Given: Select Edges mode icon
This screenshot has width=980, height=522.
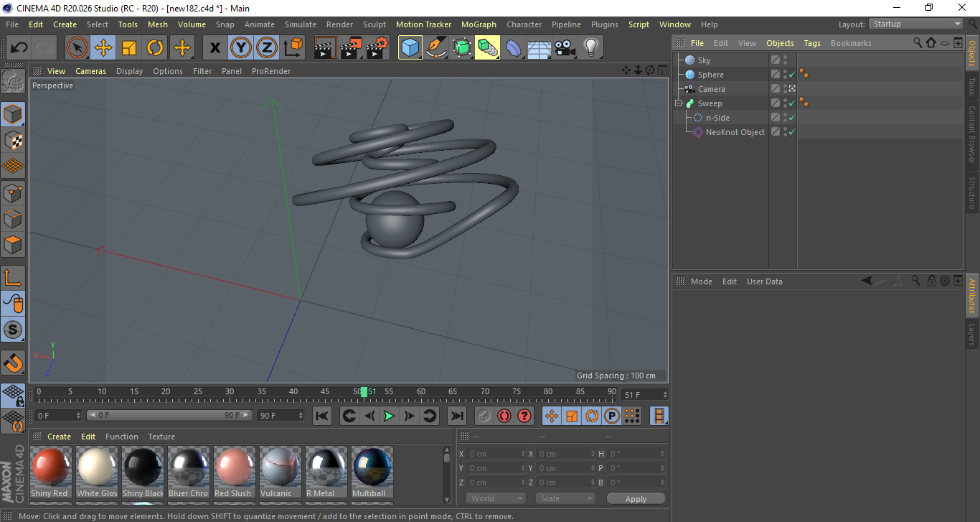Looking at the screenshot, I should coord(13,218).
